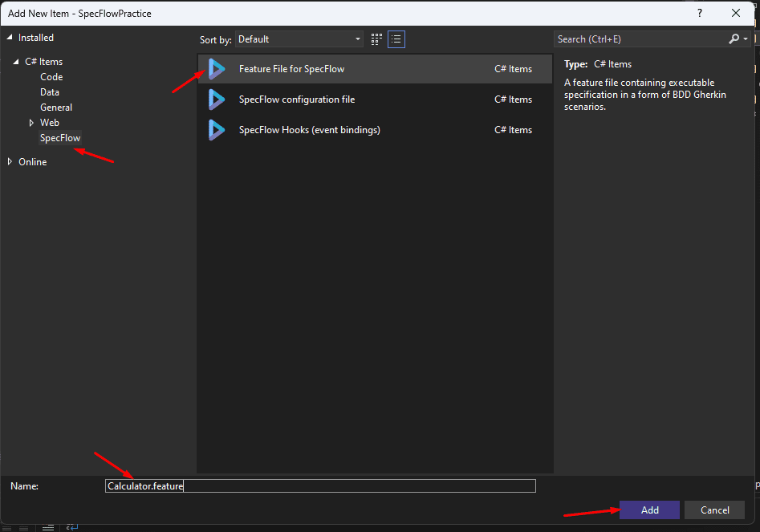Click the Add button

tap(649, 510)
